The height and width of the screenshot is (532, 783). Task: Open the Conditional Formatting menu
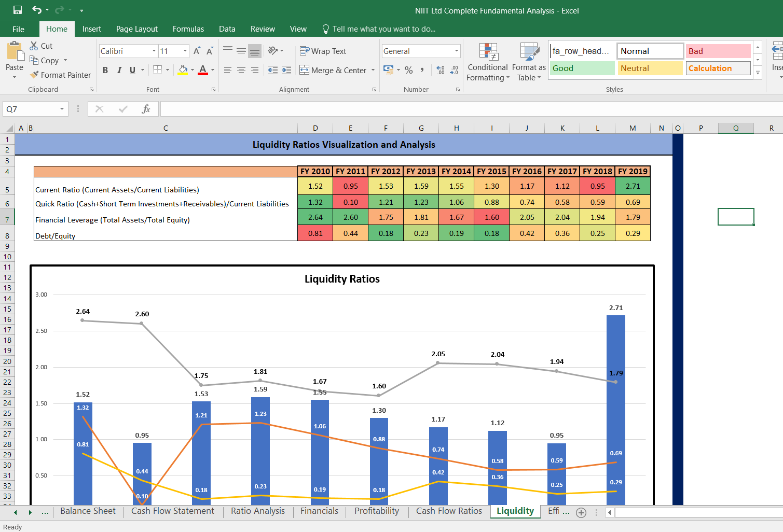488,62
